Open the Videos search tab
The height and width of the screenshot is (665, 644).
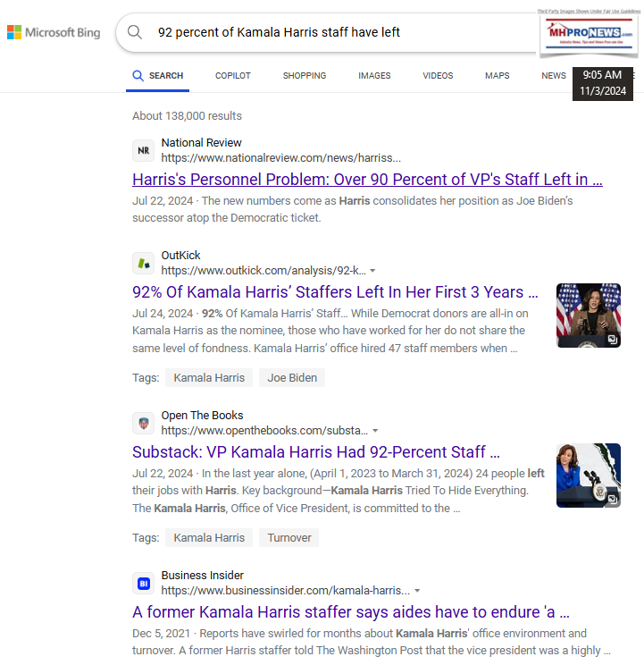(x=438, y=76)
